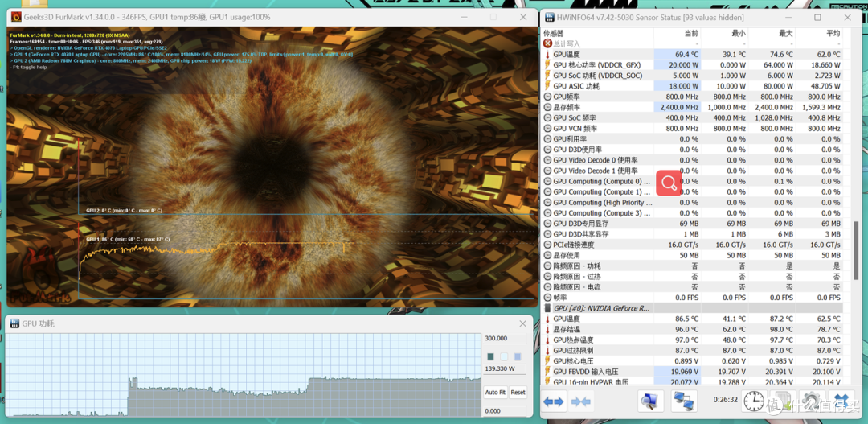Click the collapse columns inward arrows icon in HWiNFO
Viewport: 868px width, 424px height.
(581, 401)
